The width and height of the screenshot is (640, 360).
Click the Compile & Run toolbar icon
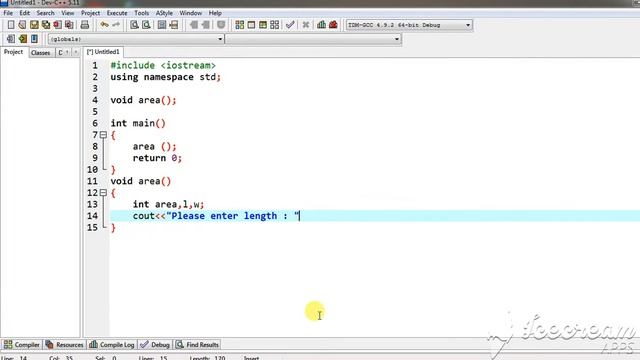click(x=263, y=25)
